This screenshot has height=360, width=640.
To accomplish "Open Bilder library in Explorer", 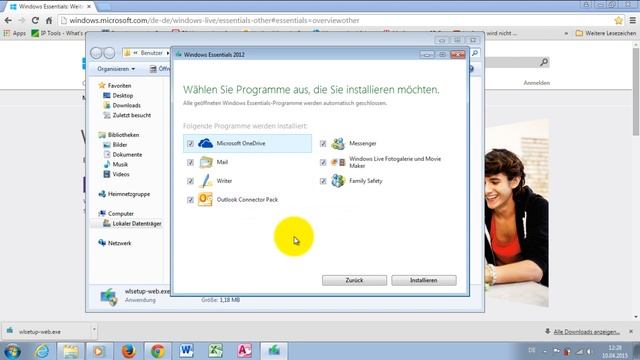I will [x=120, y=145].
